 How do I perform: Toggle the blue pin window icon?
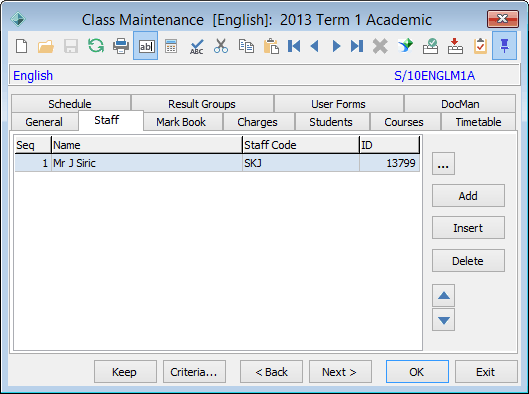pyautogui.click(x=504, y=46)
